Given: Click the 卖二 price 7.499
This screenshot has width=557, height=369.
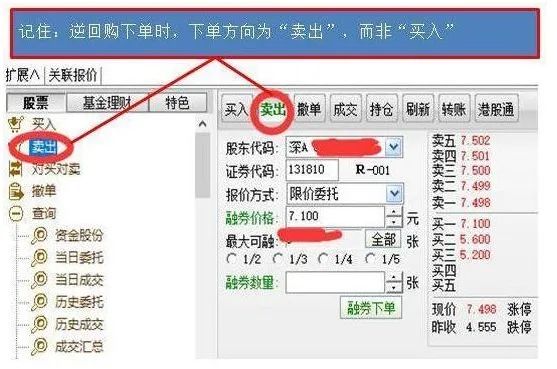Looking at the screenshot, I should point(475,186).
